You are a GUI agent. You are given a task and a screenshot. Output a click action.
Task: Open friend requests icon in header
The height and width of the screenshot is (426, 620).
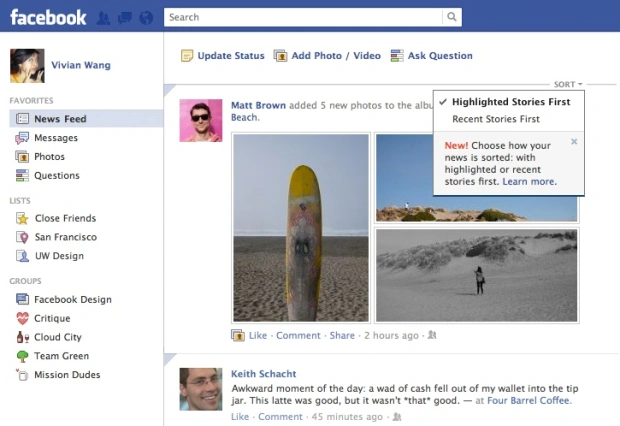(104, 18)
